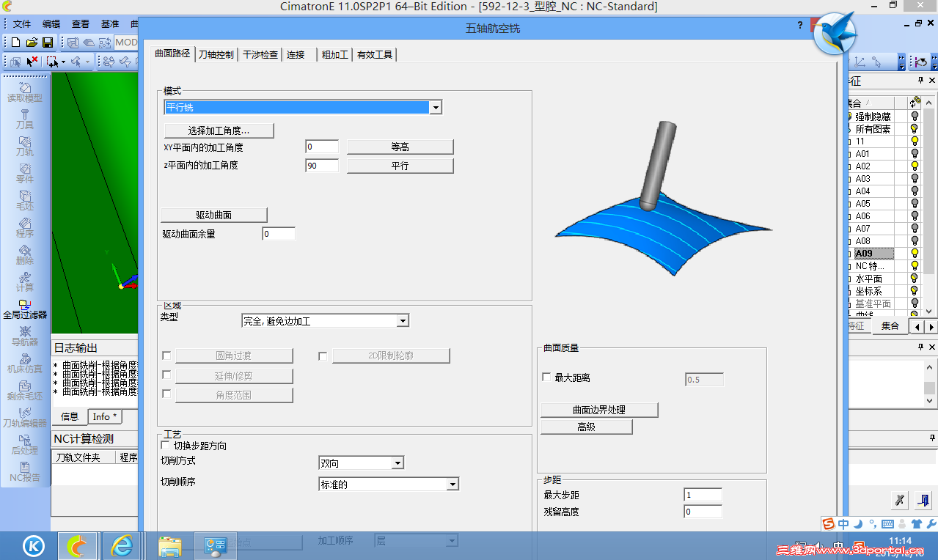Click the 选择加工角度 button
This screenshot has width=938, height=560.
[219, 130]
